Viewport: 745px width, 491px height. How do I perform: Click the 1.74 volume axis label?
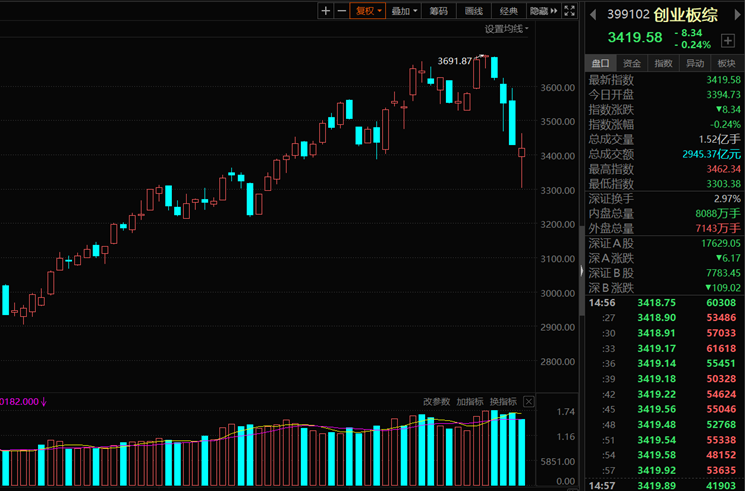(x=566, y=412)
